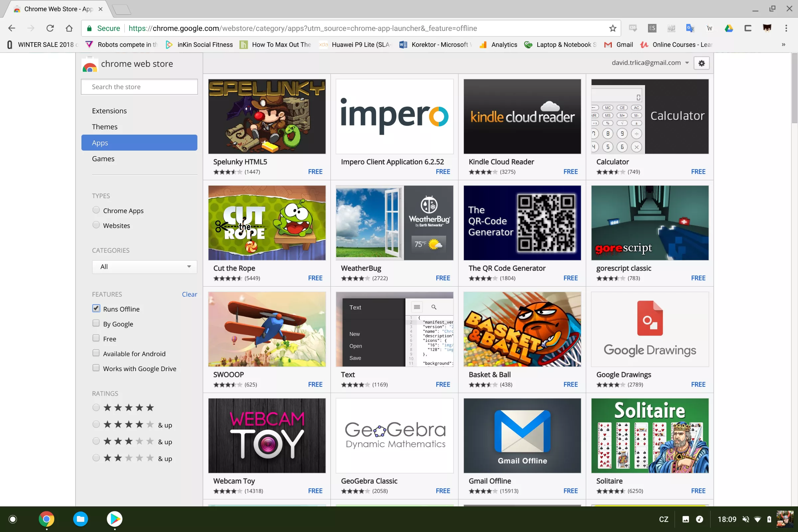Open a new browser tab
The width and height of the screenshot is (798, 532).
122,10
